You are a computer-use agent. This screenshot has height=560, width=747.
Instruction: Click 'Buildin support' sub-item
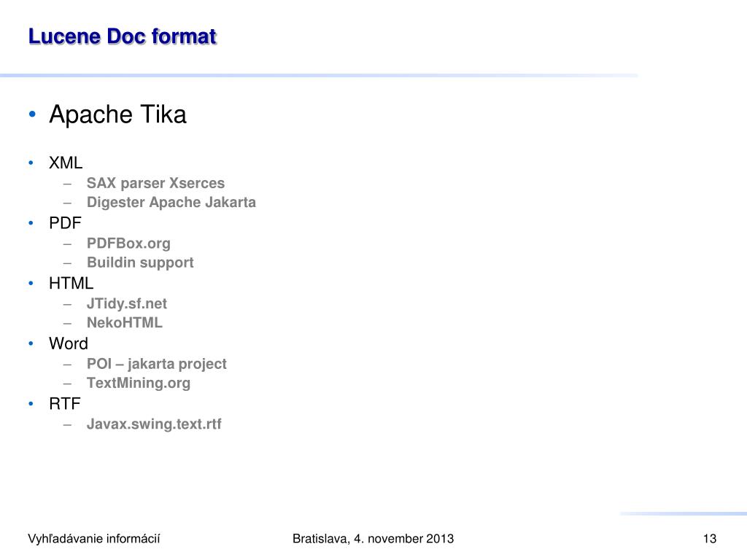(x=140, y=262)
